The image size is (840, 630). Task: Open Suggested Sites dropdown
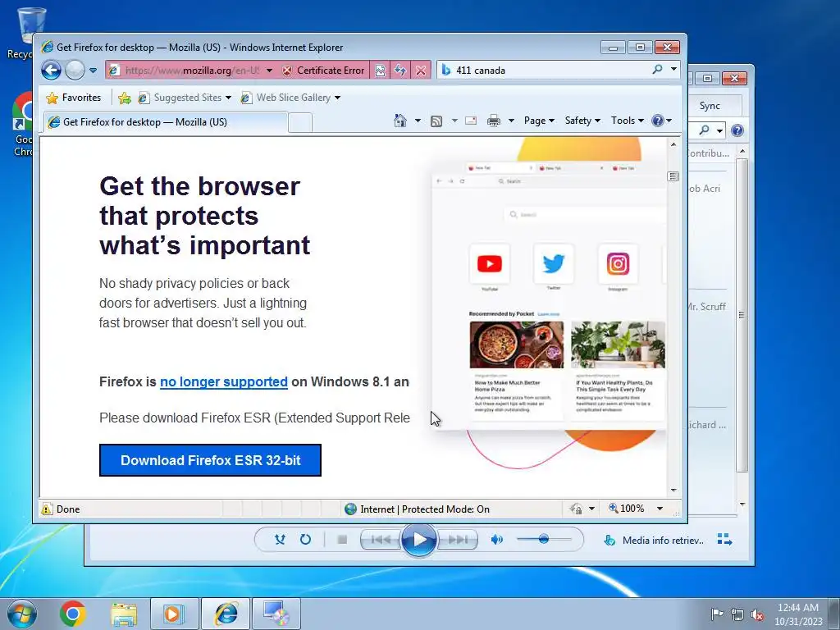click(x=185, y=98)
